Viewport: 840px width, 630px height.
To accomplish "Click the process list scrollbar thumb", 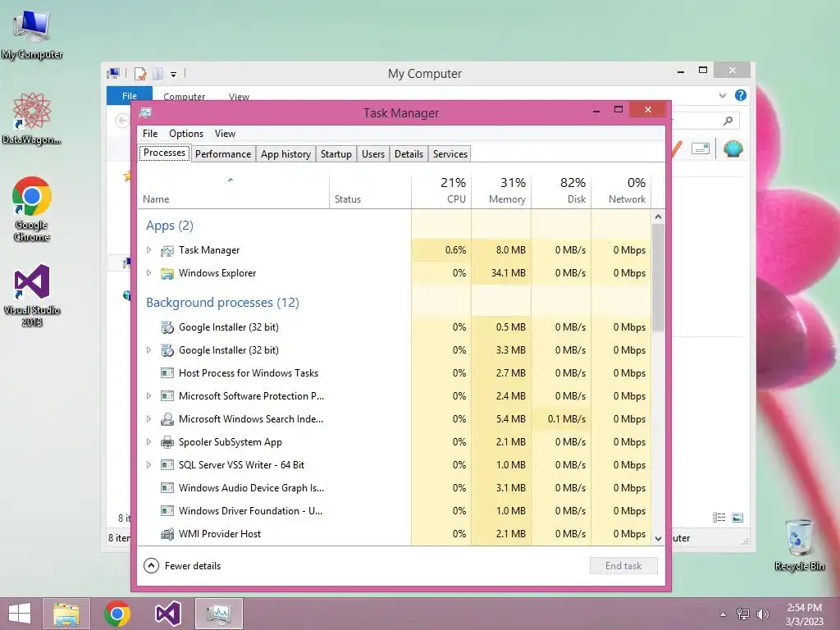I will click(658, 277).
